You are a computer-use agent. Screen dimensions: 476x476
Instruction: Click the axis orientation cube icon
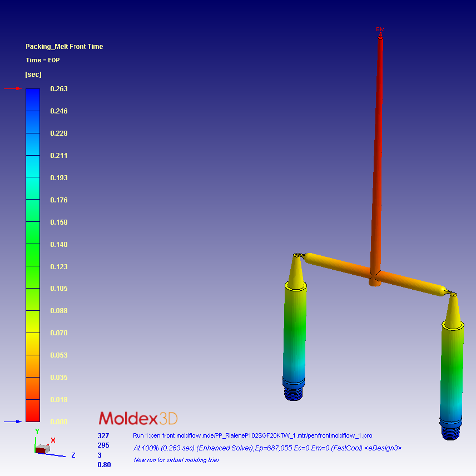click(x=42, y=449)
